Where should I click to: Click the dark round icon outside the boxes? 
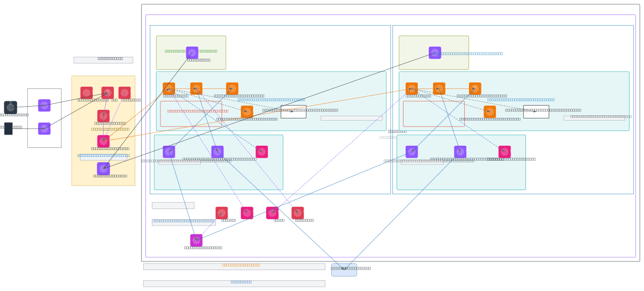pos(11,107)
